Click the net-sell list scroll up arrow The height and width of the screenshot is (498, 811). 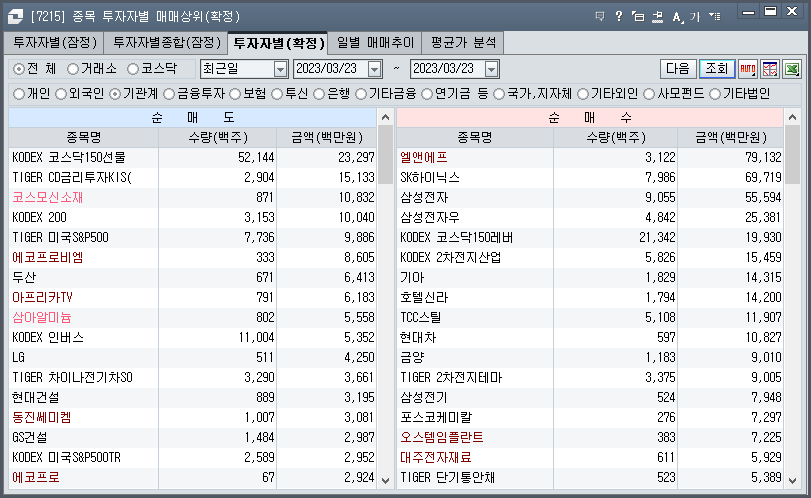[385, 117]
